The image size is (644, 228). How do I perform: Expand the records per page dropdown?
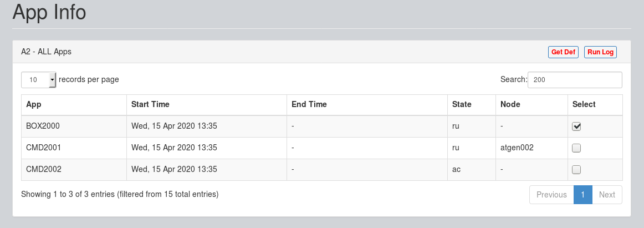(x=39, y=80)
